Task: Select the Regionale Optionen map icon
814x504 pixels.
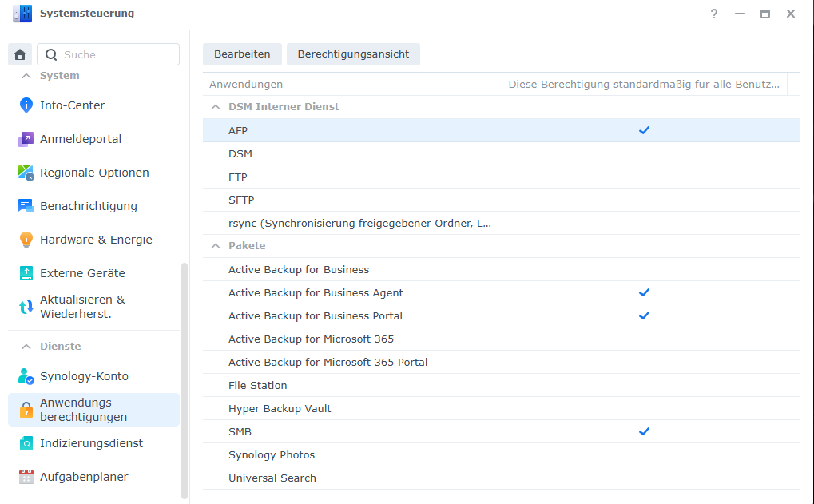Action: 26,173
